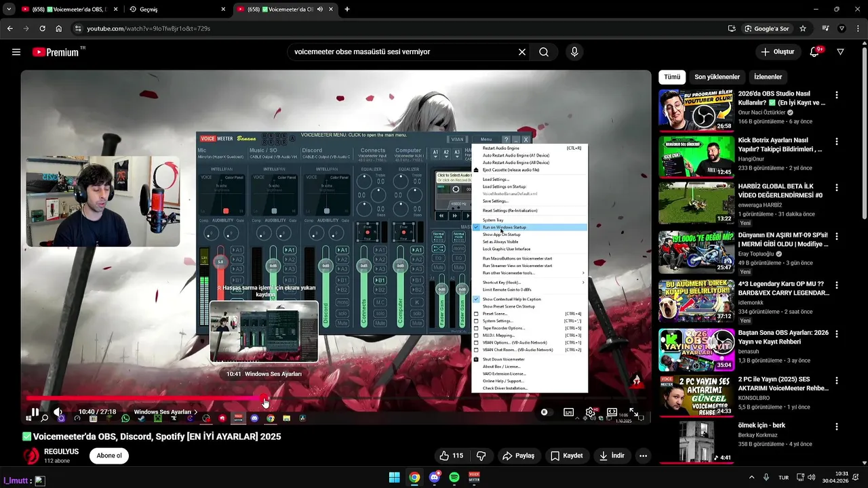Image resolution: width=868 pixels, height=488 pixels.
Task: Save the video with Kaydet
Action: 566,455
